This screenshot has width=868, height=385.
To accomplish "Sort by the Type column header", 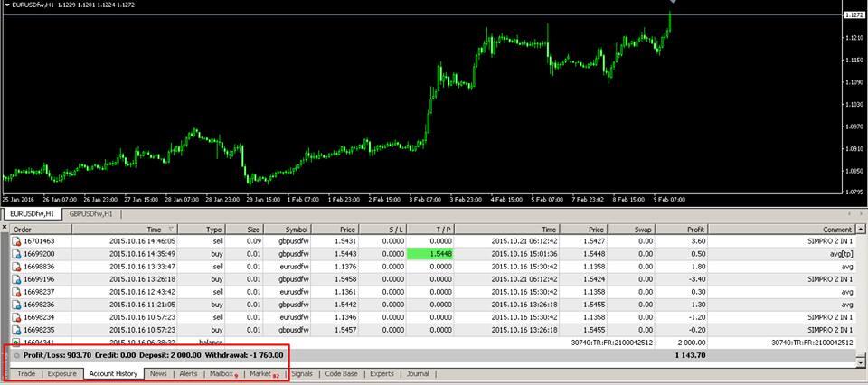I will point(202,229).
